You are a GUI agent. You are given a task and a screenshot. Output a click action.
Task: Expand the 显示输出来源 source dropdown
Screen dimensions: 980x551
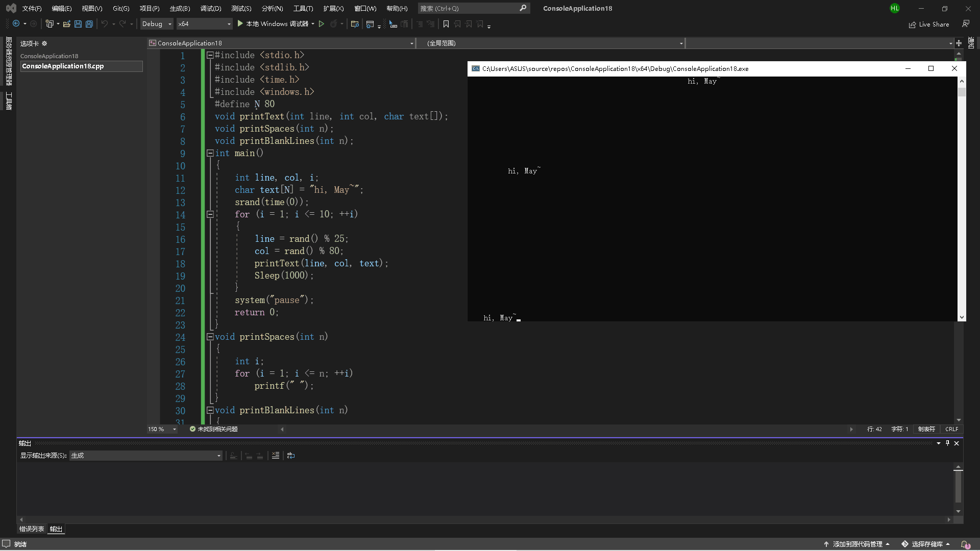coord(219,456)
